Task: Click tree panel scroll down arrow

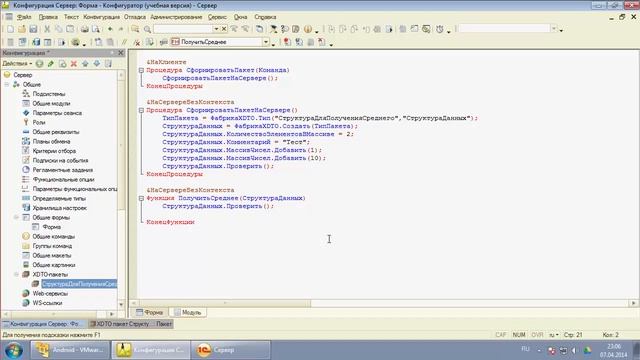Action: tap(121, 304)
